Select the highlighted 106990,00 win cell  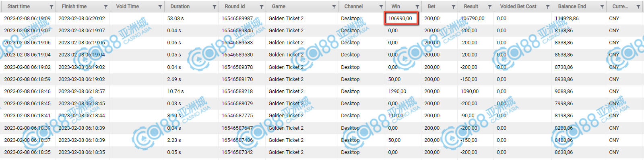coord(401,18)
